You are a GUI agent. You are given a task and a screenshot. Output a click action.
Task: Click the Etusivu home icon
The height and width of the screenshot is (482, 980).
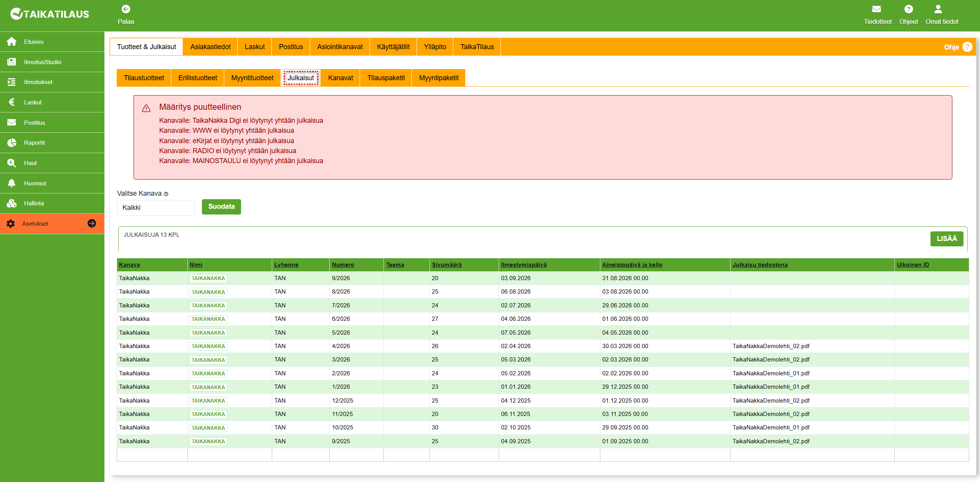(12, 41)
